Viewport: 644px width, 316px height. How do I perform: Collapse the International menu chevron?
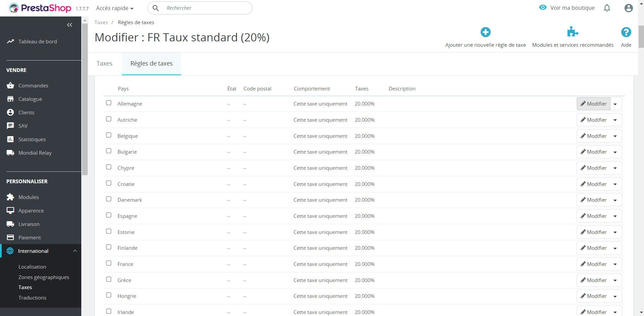tap(75, 251)
